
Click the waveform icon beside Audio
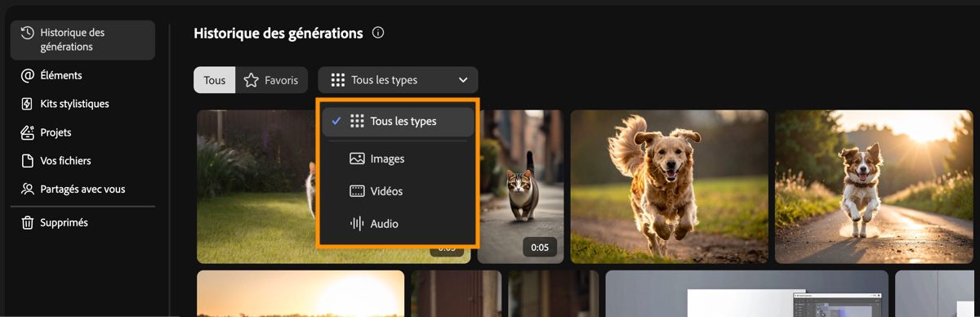[357, 223]
